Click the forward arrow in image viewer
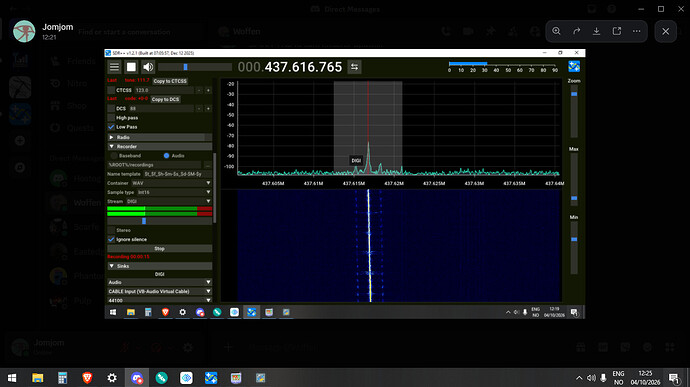 click(x=576, y=31)
